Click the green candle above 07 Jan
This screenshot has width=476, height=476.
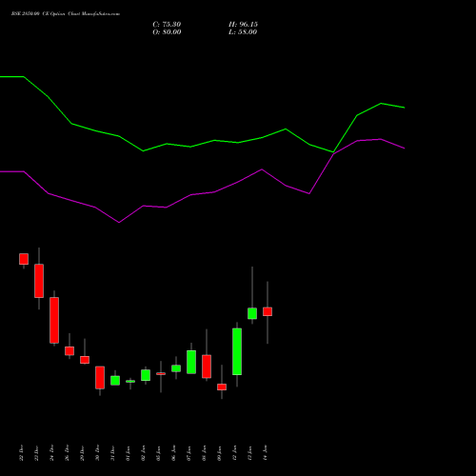tap(191, 362)
